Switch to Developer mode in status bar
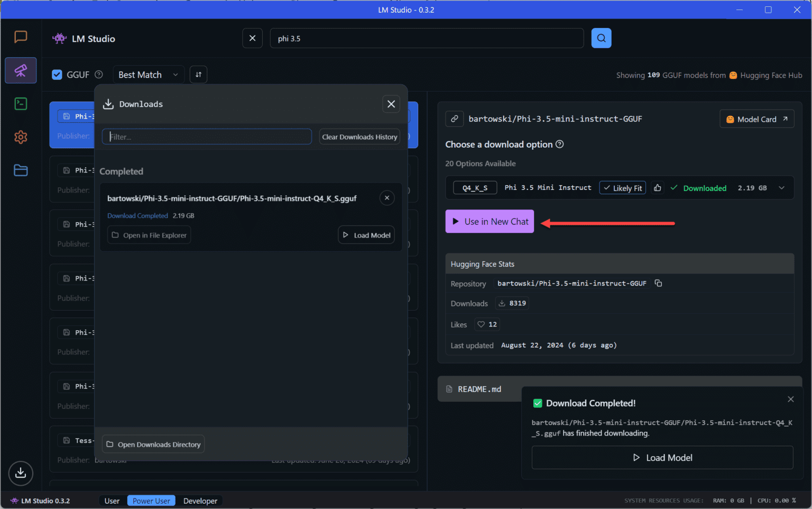The image size is (812, 509). tap(200, 501)
